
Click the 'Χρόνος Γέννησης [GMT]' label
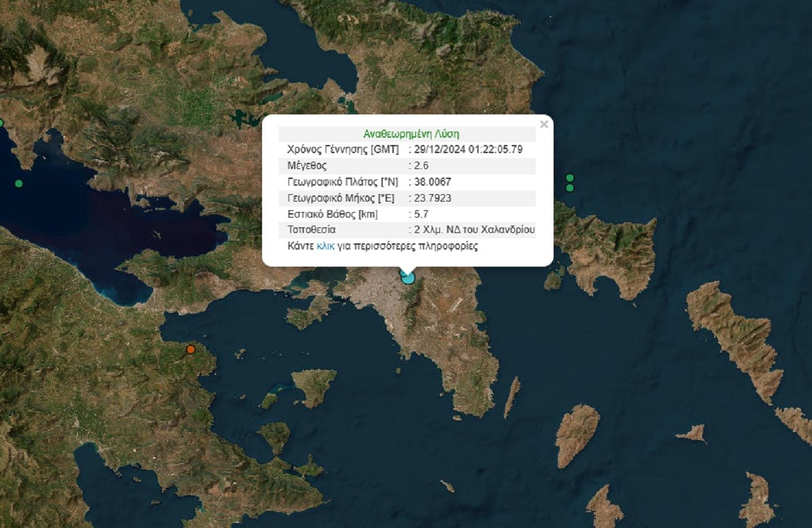[x=343, y=149]
